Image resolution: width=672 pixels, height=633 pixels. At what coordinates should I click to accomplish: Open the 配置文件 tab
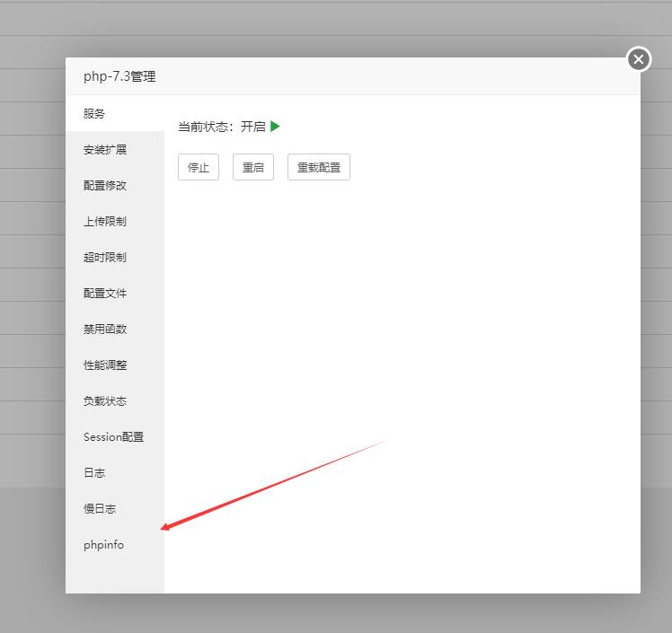tap(115, 294)
